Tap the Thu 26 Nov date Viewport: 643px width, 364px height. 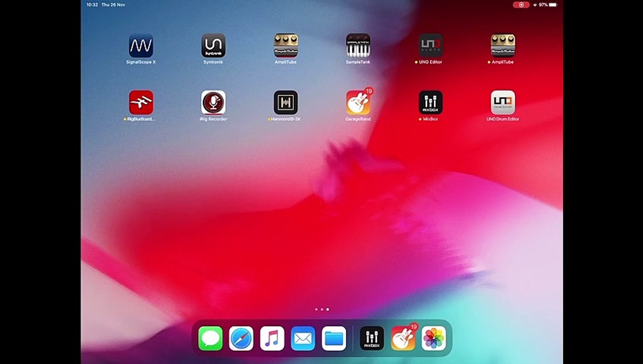click(x=113, y=5)
